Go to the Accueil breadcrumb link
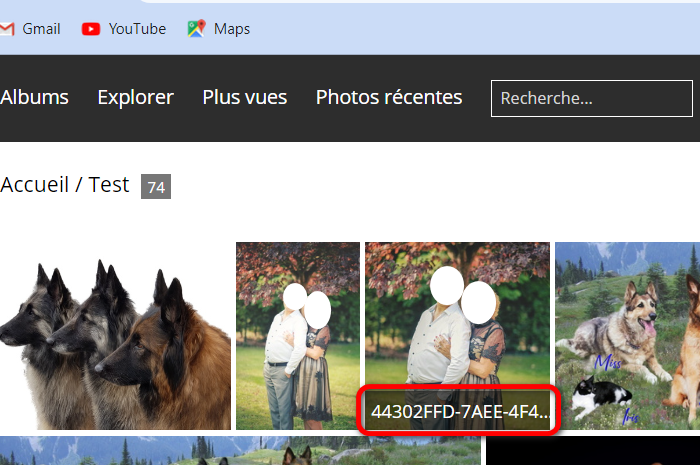 click(34, 185)
